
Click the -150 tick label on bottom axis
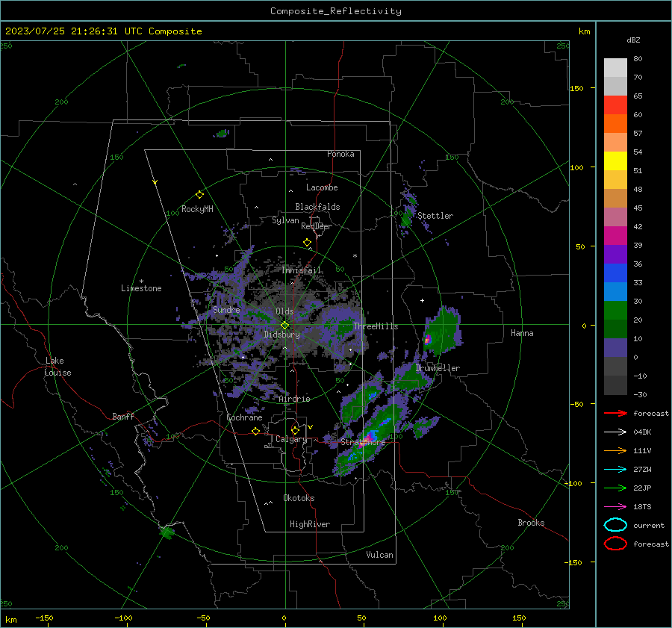pyautogui.click(x=44, y=618)
